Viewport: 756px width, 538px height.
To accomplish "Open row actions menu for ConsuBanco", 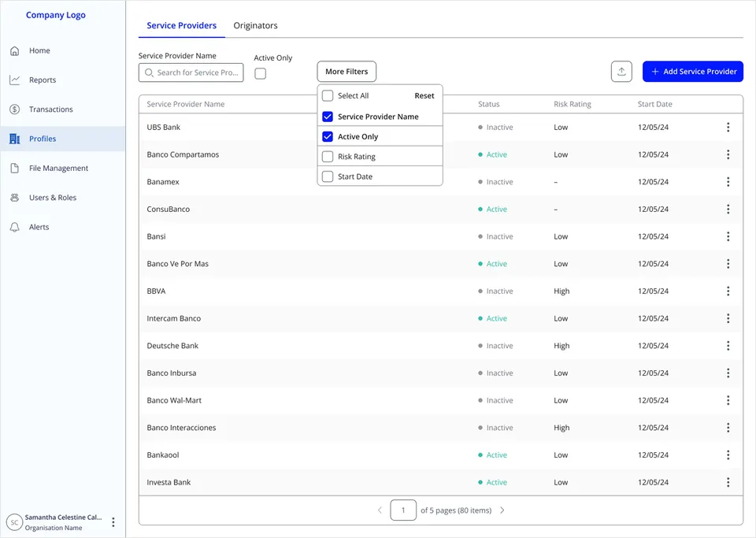I will (x=728, y=210).
